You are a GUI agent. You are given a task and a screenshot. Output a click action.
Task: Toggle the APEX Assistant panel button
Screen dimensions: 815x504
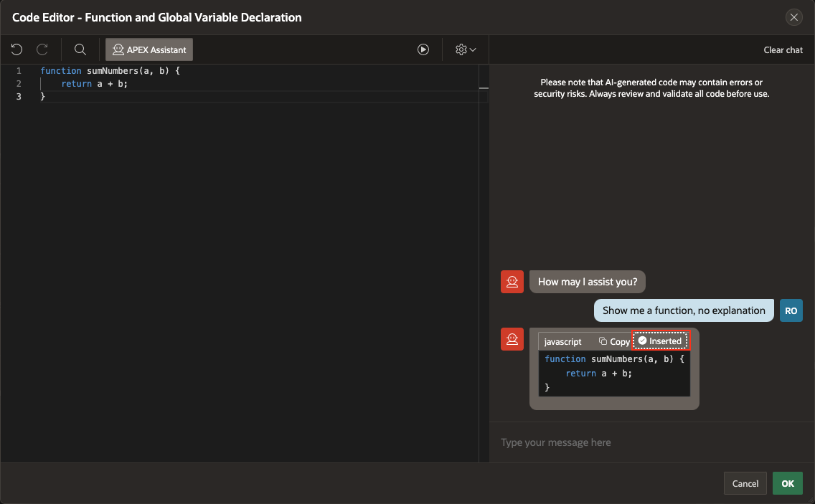tap(149, 49)
